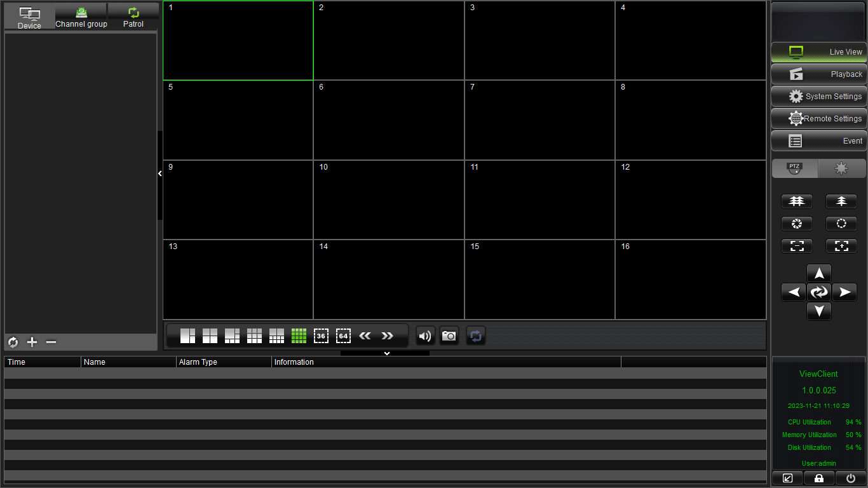The height and width of the screenshot is (488, 868).
Task: Open the Channel group tab
Action: click(81, 17)
